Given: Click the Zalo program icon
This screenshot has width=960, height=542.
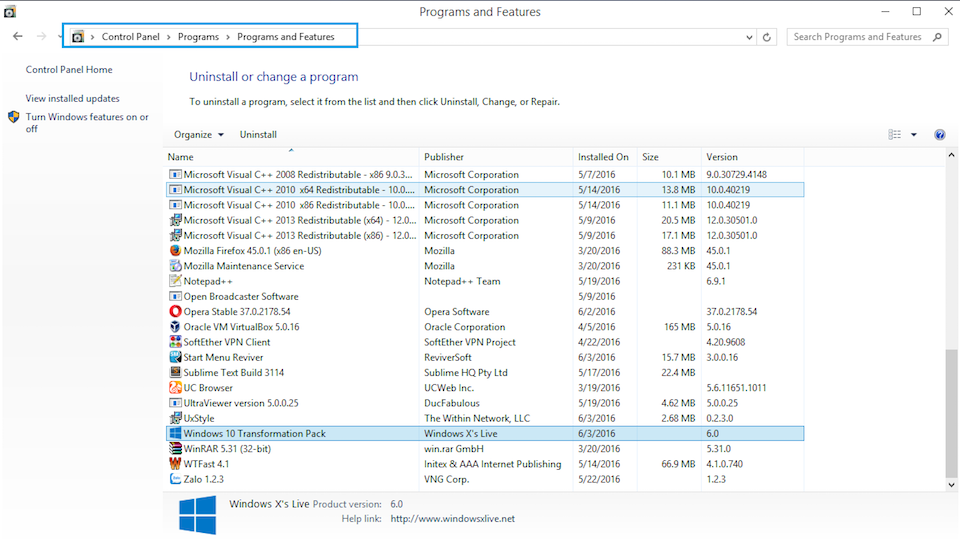Looking at the screenshot, I should [x=175, y=480].
